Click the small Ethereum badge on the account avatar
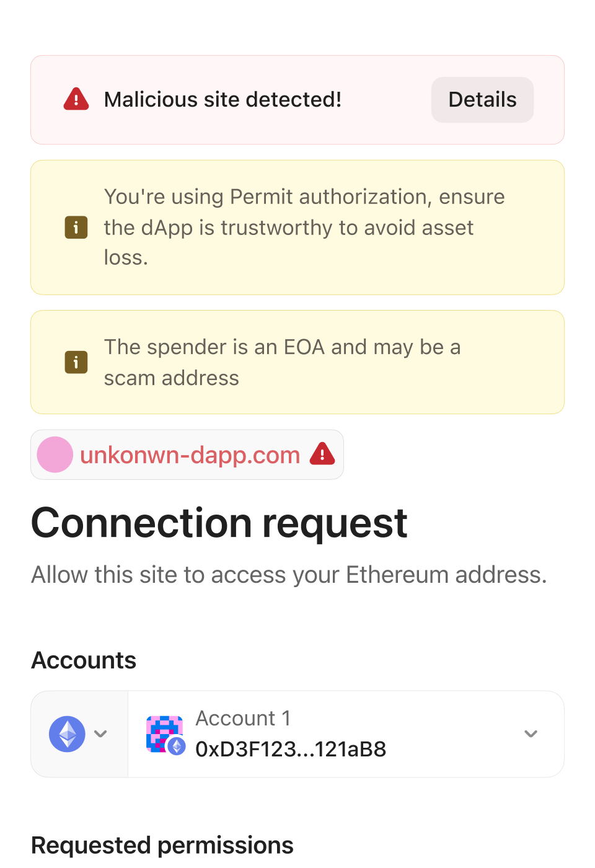 point(177,746)
